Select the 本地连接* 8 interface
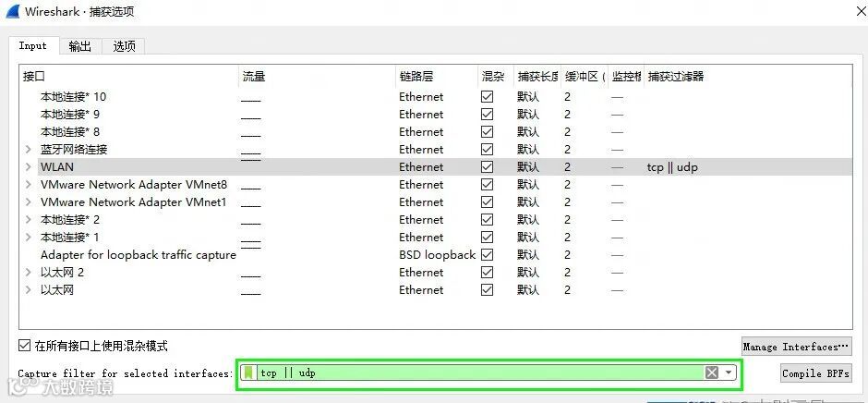Viewport: 868px width, 403px height. pos(70,132)
